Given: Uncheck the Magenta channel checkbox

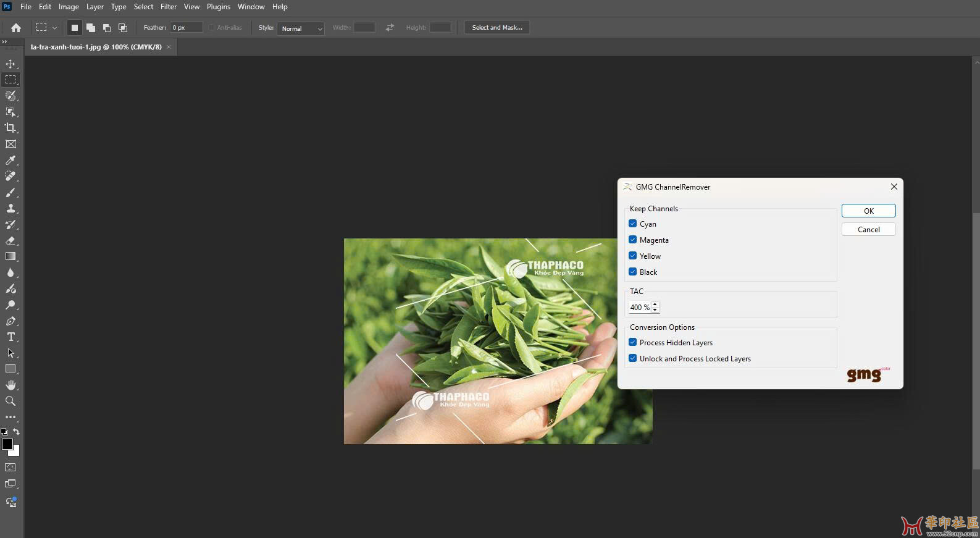Looking at the screenshot, I should click(632, 240).
